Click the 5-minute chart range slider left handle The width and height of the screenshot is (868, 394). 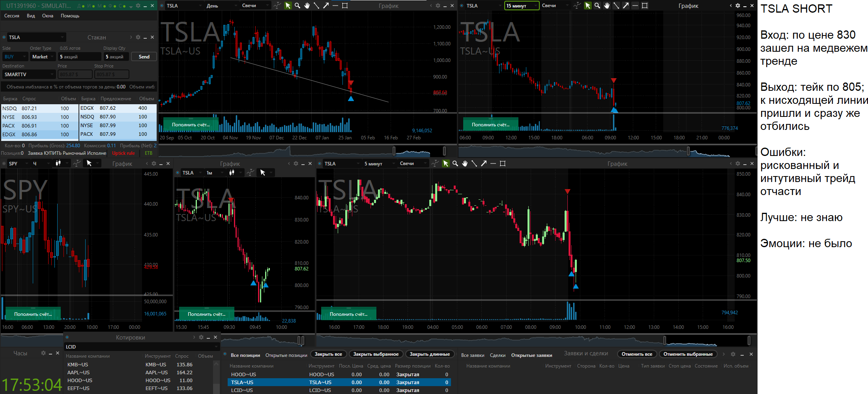[x=665, y=340]
